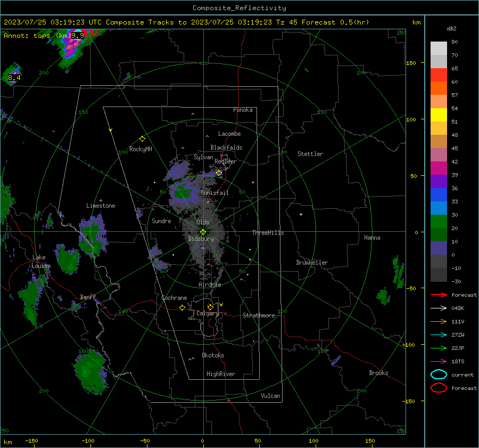
Task: Click the Lacombe town label
Action: click(229, 134)
